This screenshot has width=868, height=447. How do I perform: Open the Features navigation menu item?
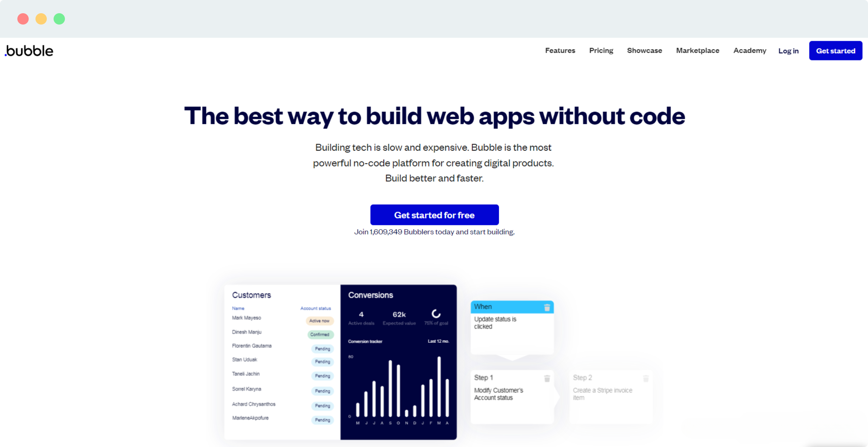[560, 50]
